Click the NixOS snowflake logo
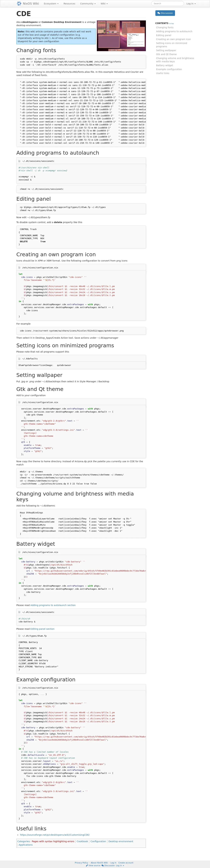 point(19,4)
